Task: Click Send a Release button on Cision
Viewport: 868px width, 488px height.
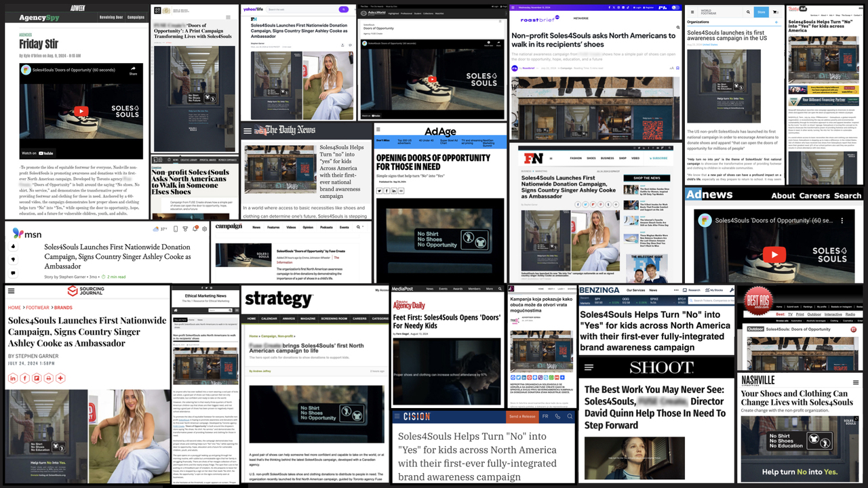Action: tap(522, 416)
